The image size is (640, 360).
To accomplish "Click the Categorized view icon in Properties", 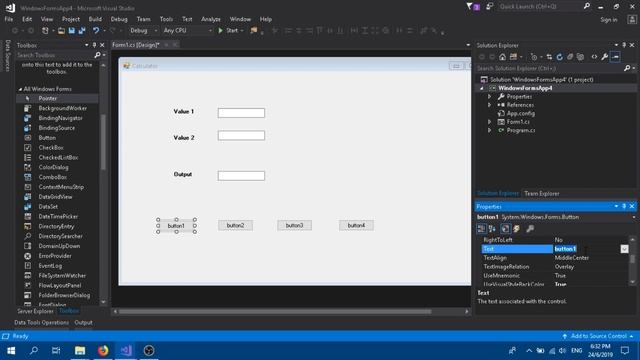I will tap(482, 229).
